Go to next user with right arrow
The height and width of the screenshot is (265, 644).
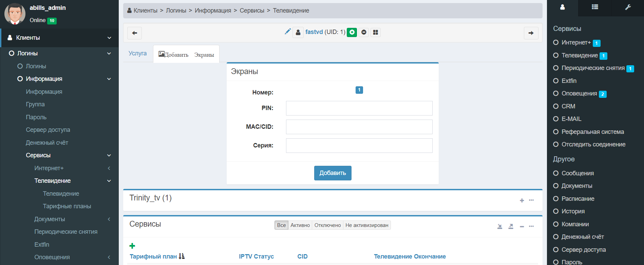pos(531,33)
